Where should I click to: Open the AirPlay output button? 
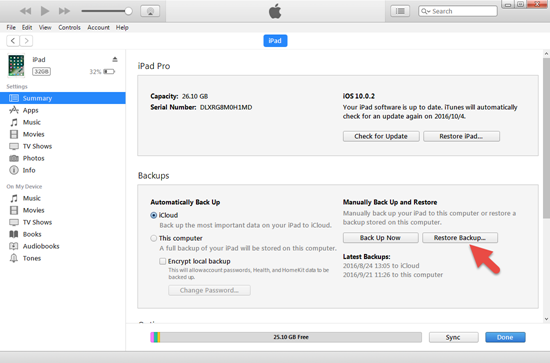point(150,11)
